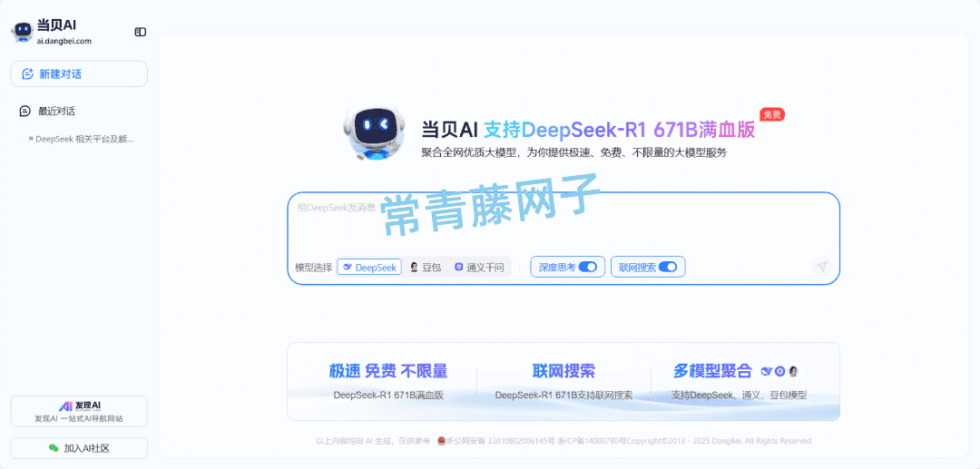Click the 多模型聚合 feature card heading
The height and width of the screenshot is (469, 980).
pyautogui.click(x=712, y=371)
